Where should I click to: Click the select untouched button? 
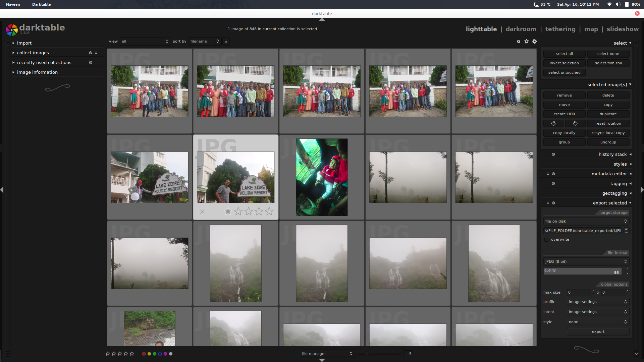(x=564, y=72)
